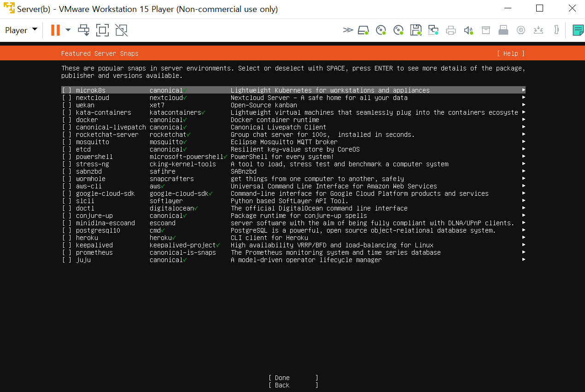Open the power options arrow beside Pause
The width and height of the screenshot is (585, 392).
68,30
